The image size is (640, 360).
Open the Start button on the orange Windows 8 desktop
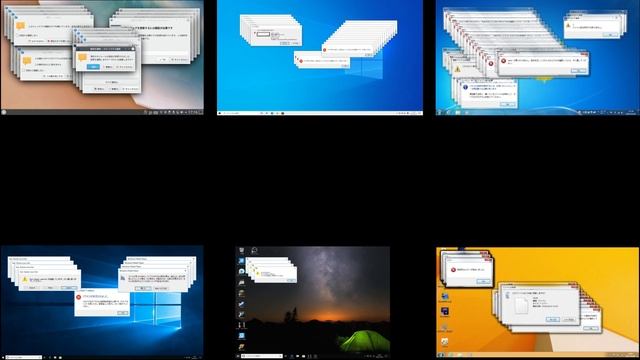(440, 355)
